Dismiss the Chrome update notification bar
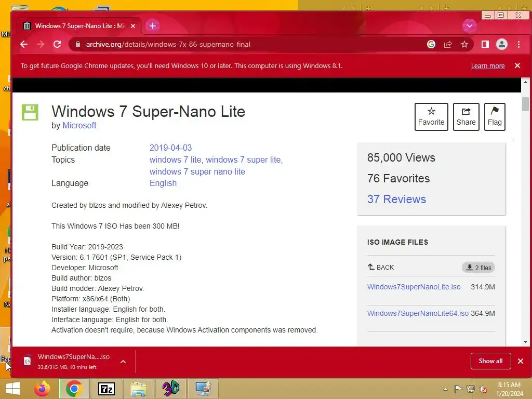This screenshot has width=532, height=399. (x=517, y=65)
